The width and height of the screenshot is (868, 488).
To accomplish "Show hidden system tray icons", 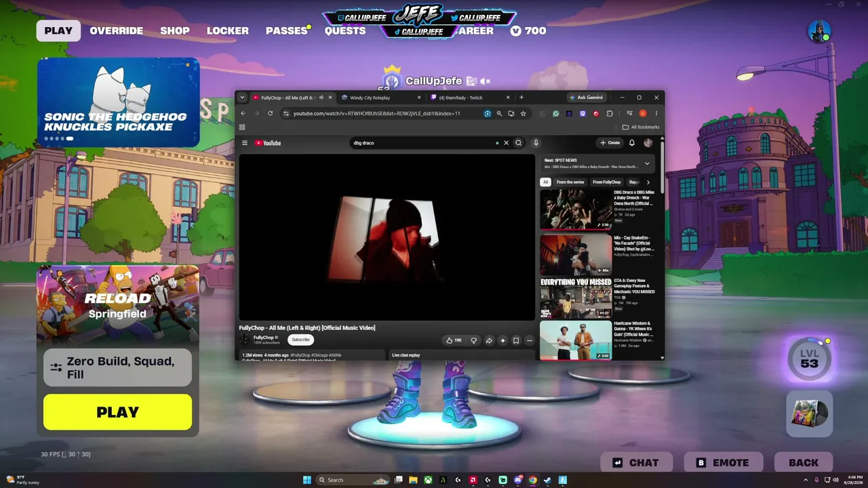I will (806, 480).
